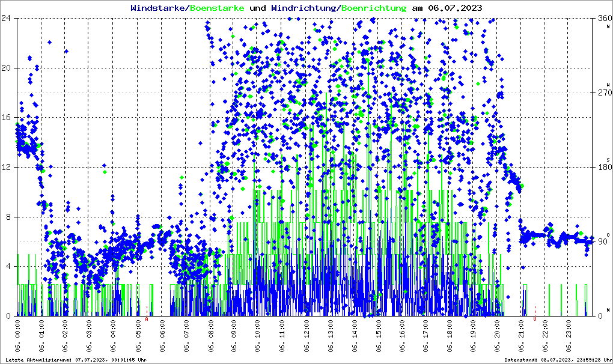This screenshot has width=613, height=364.
Task: Click the 14:00 time axis label
Action: [x=354, y=336]
